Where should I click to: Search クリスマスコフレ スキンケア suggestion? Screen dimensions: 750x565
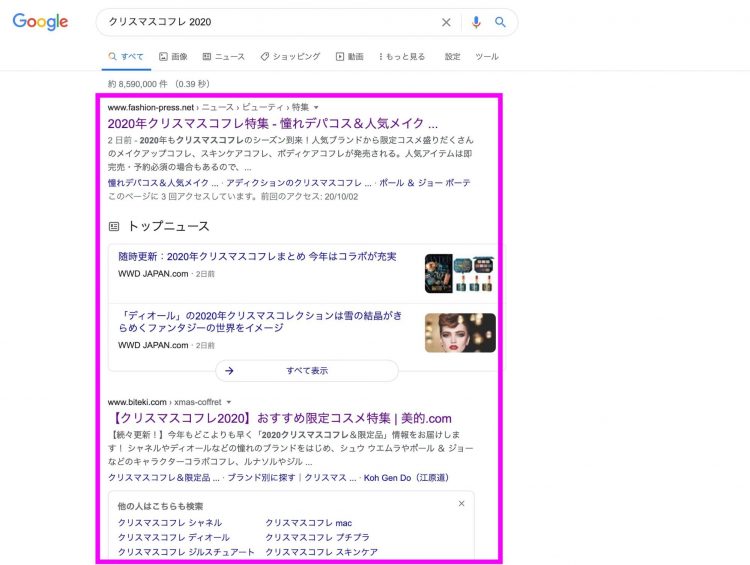click(x=321, y=552)
